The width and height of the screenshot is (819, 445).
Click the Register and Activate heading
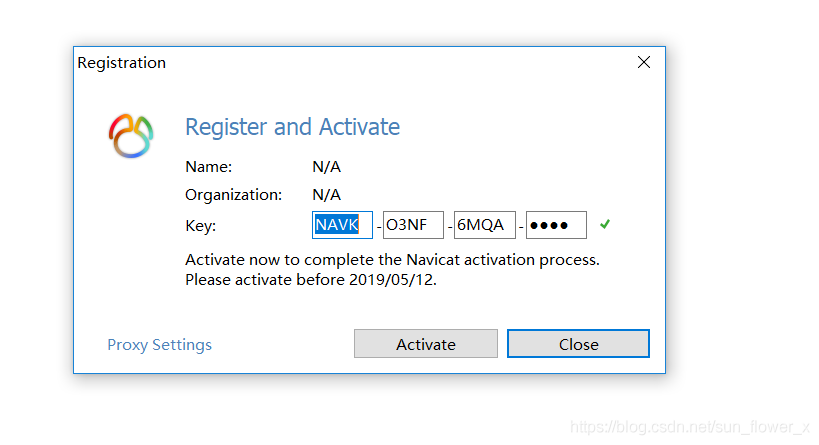[x=292, y=127]
